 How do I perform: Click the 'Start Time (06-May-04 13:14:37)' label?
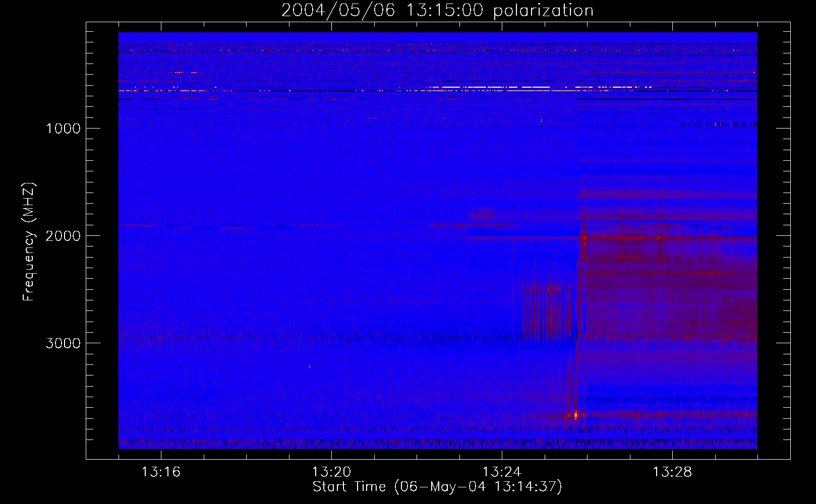pyautogui.click(x=437, y=487)
